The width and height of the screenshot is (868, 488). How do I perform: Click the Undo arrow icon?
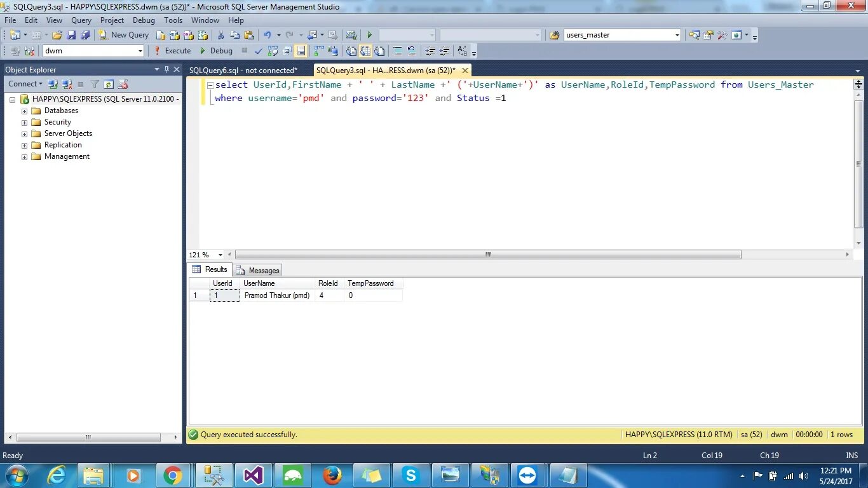(x=267, y=35)
